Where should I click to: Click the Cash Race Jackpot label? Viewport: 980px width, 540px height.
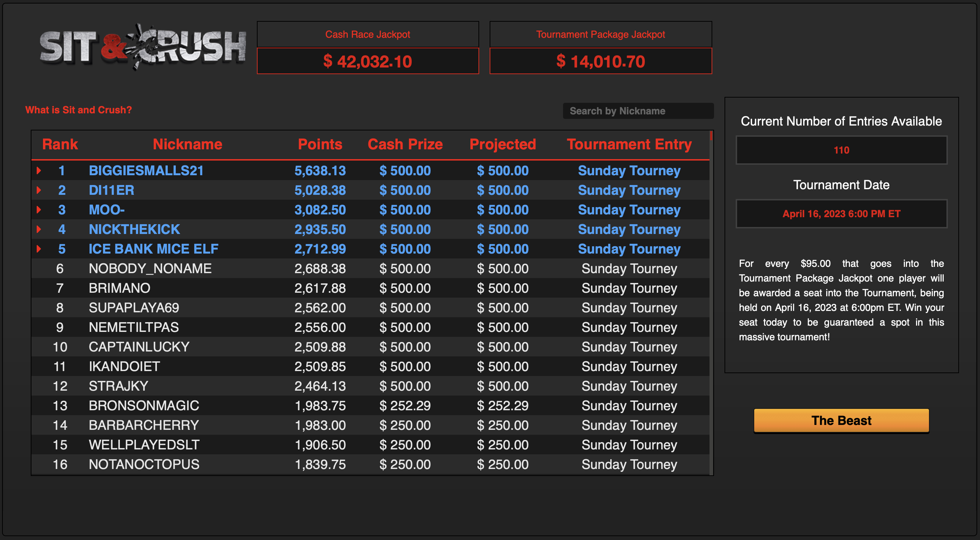(x=368, y=34)
